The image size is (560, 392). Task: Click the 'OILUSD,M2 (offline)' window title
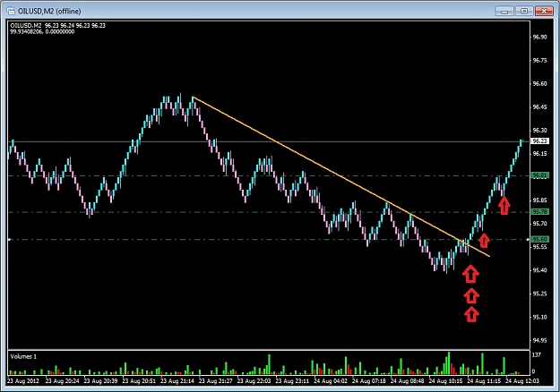pyautogui.click(x=49, y=12)
